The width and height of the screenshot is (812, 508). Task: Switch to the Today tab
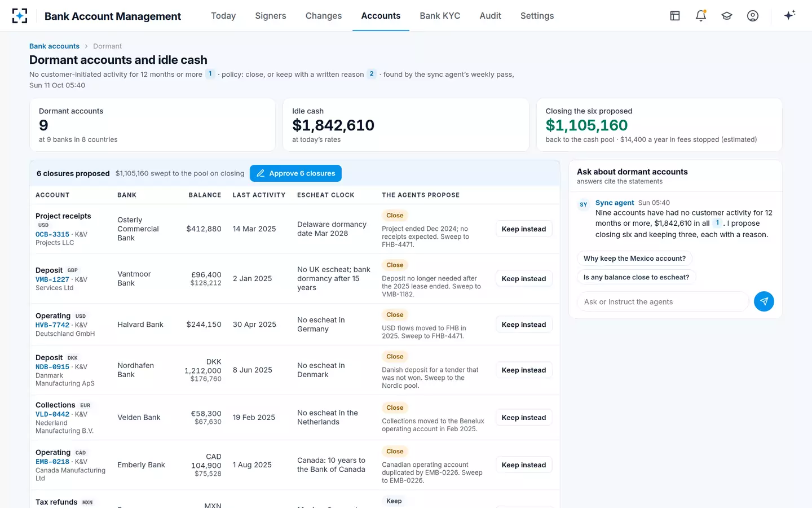[223, 16]
